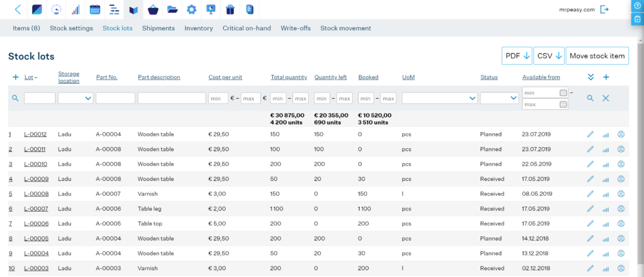Edit lot L-00008 with the pencil icon

590,193
